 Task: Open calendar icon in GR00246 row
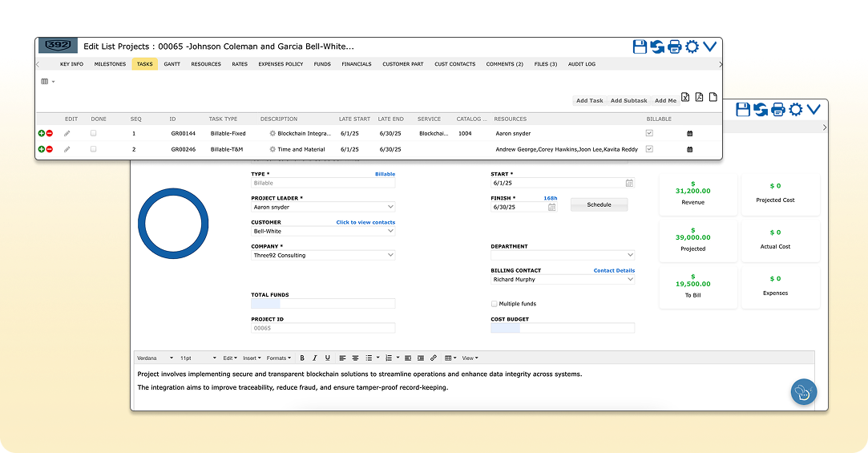(690, 149)
